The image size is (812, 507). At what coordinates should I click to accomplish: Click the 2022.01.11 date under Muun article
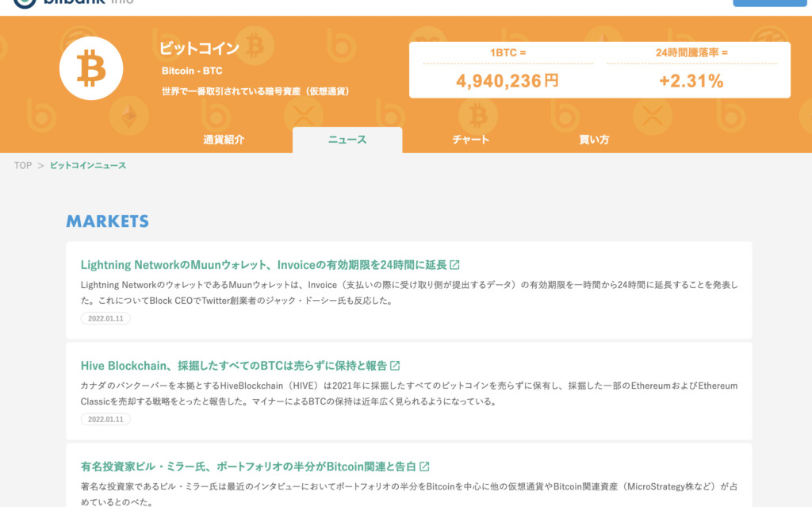coord(105,318)
